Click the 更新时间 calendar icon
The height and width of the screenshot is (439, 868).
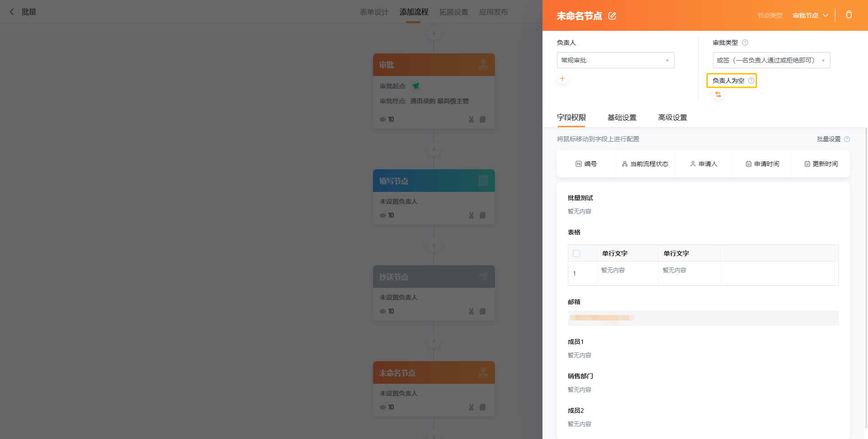coord(807,164)
